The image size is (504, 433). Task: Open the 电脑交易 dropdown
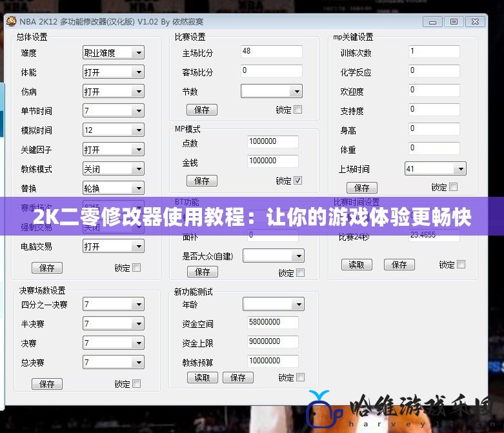[x=113, y=247]
